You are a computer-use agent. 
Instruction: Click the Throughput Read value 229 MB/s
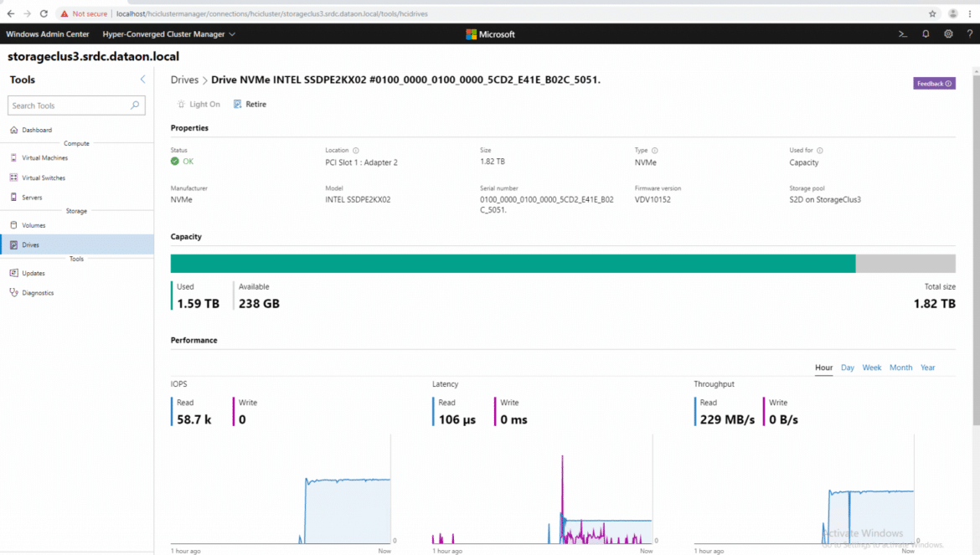[x=727, y=419]
